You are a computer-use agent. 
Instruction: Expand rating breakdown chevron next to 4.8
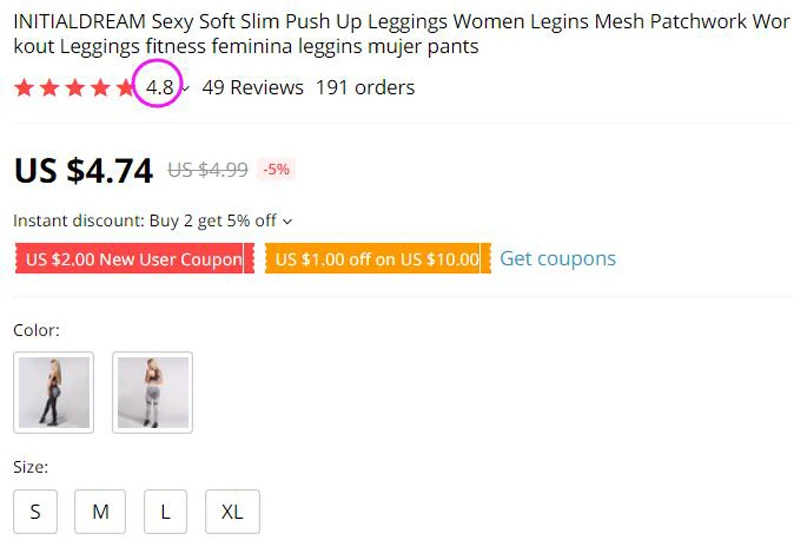(186, 89)
